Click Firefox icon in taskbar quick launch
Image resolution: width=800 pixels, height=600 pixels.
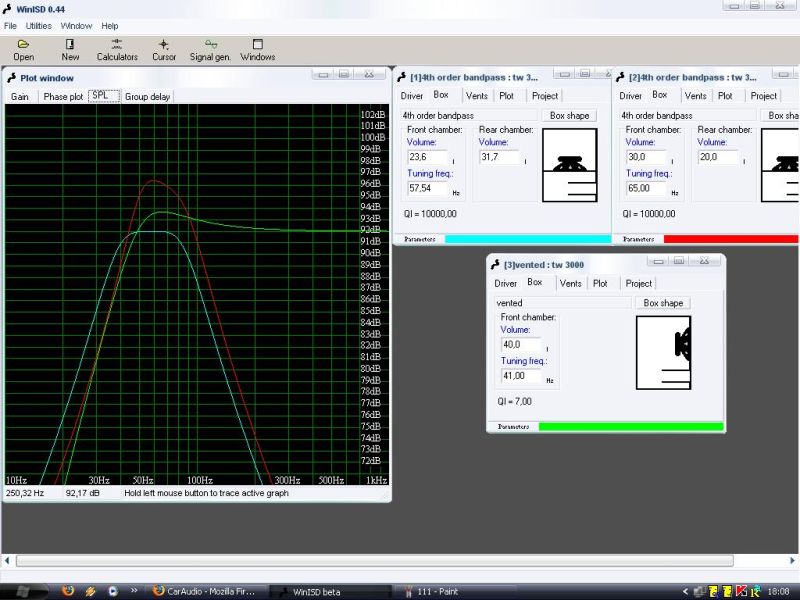68,591
